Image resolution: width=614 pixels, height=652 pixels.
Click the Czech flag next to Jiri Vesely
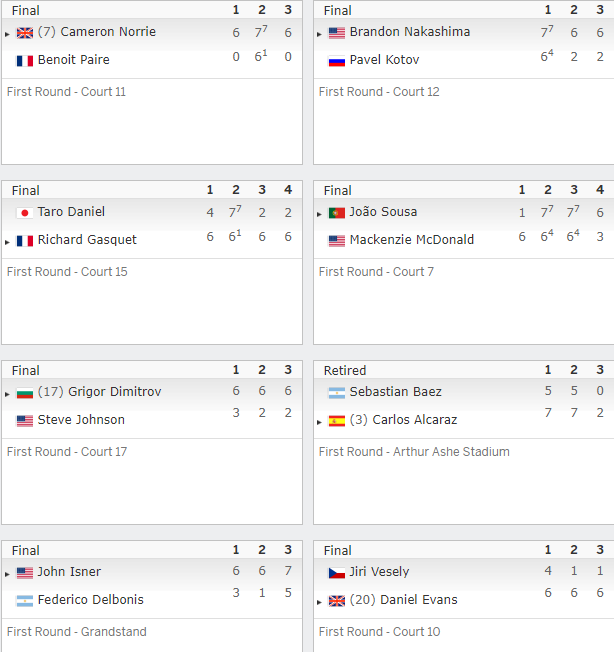coord(337,573)
